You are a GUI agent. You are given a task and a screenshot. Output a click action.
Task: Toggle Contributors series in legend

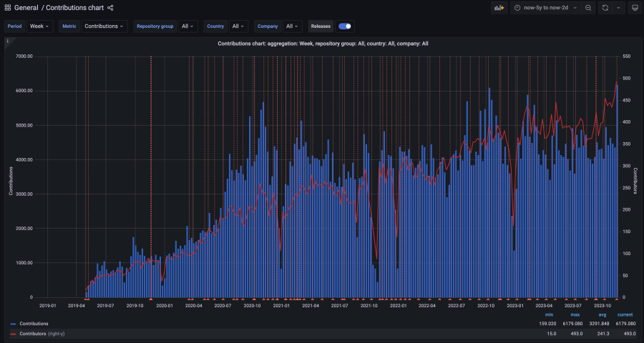[33, 334]
